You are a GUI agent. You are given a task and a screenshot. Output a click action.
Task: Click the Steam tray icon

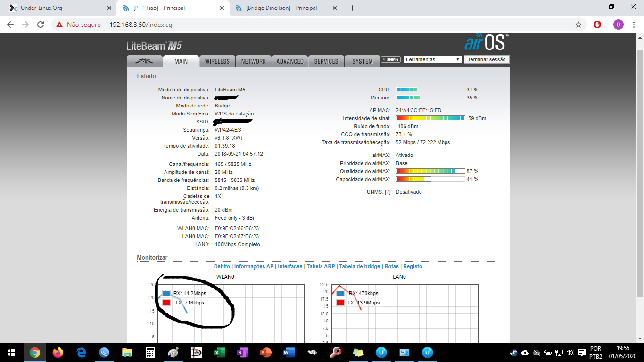[x=513, y=353]
